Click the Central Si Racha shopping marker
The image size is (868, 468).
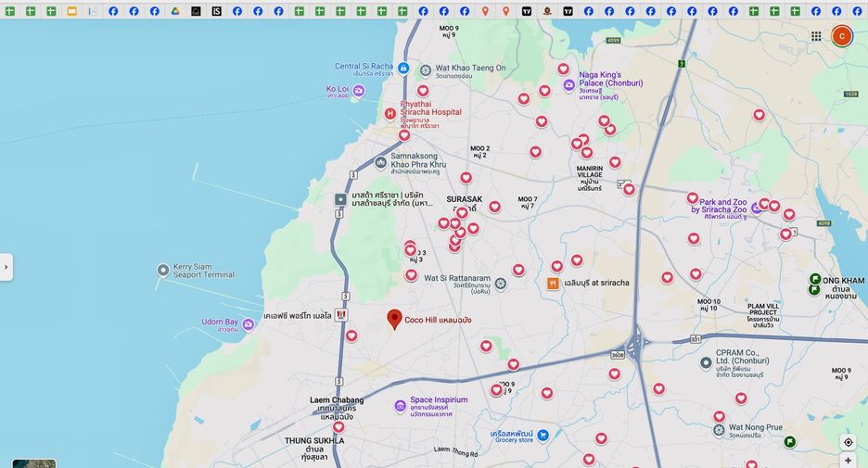pyautogui.click(x=403, y=68)
